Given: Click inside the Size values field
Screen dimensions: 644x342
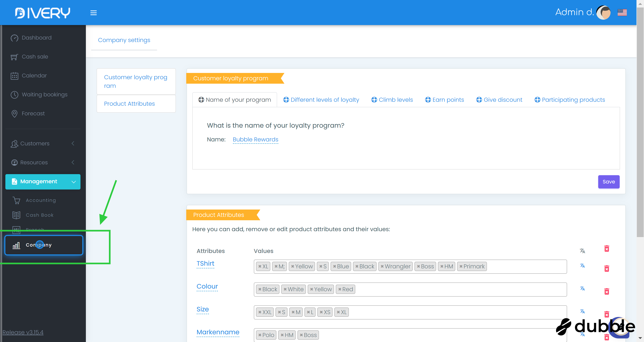Looking at the screenshot, I should [x=450, y=312].
